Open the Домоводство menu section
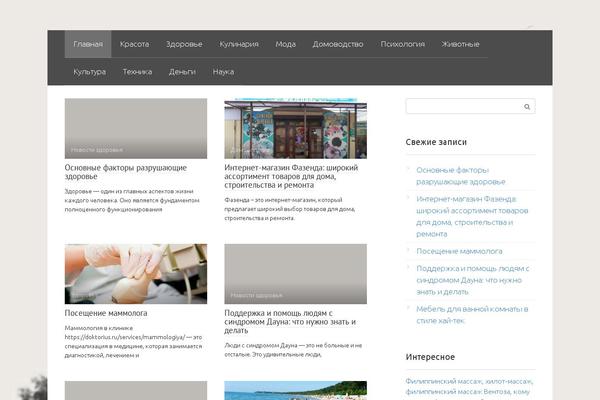 (338, 44)
